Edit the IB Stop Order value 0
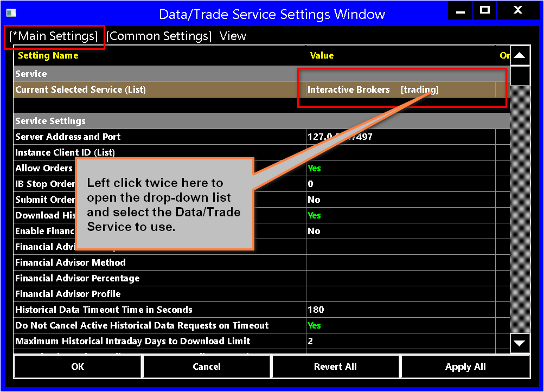The height and width of the screenshot is (392, 544). [x=400, y=184]
